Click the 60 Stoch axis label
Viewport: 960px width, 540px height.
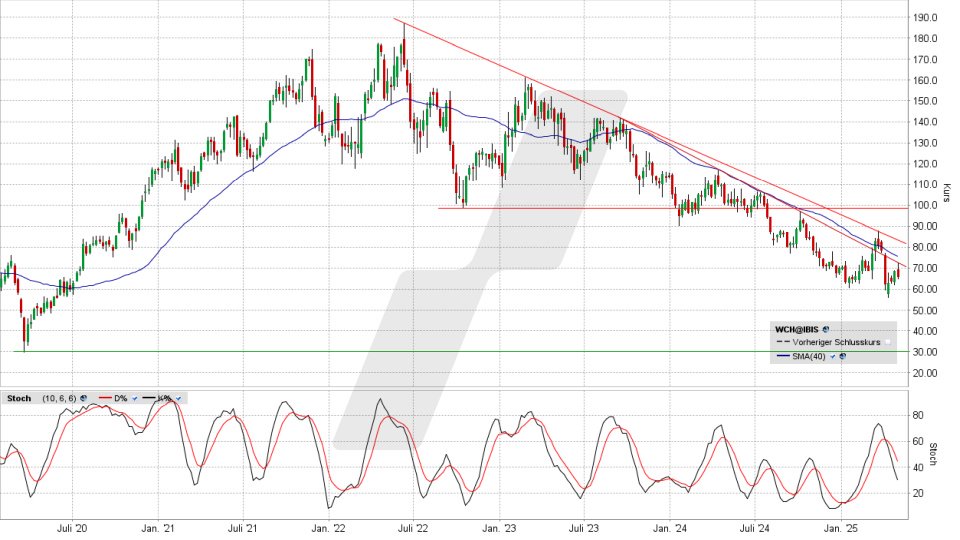pos(918,441)
